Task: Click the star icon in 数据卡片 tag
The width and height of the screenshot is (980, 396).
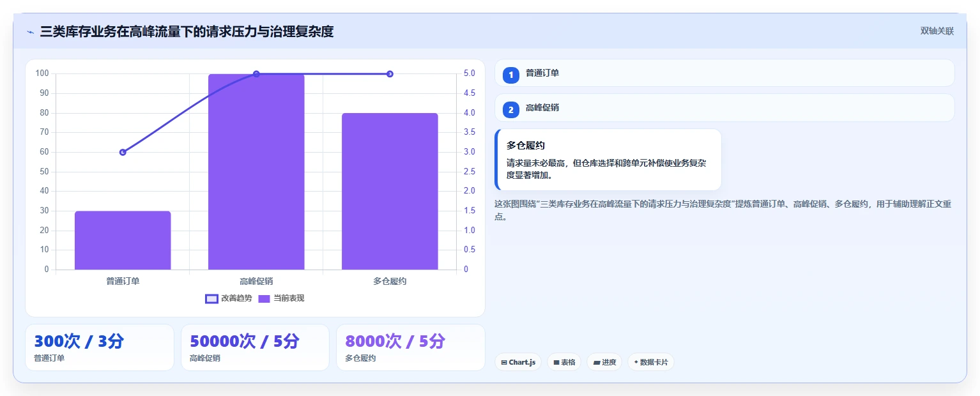Action: click(x=636, y=363)
